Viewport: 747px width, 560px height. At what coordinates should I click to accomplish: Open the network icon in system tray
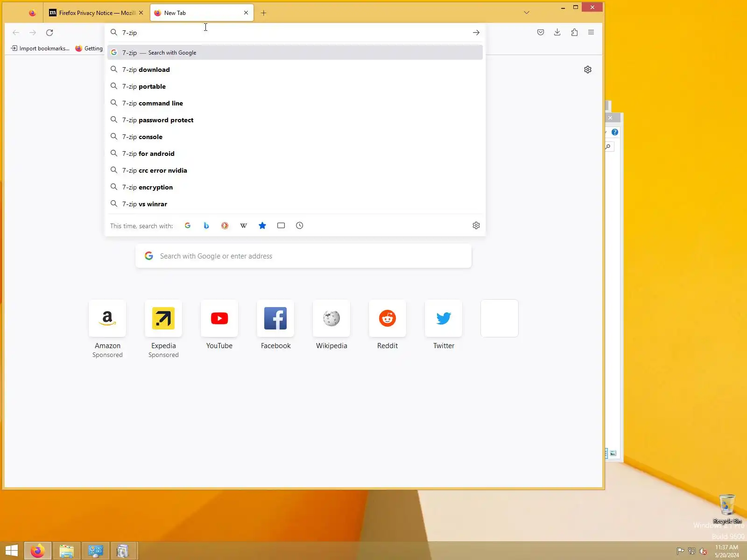(692, 551)
